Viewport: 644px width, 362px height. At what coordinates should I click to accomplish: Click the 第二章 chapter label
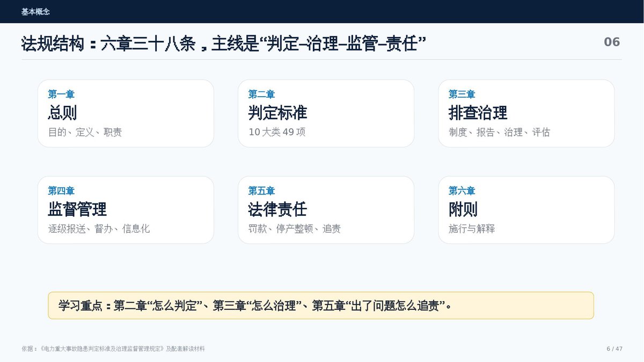click(261, 95)
